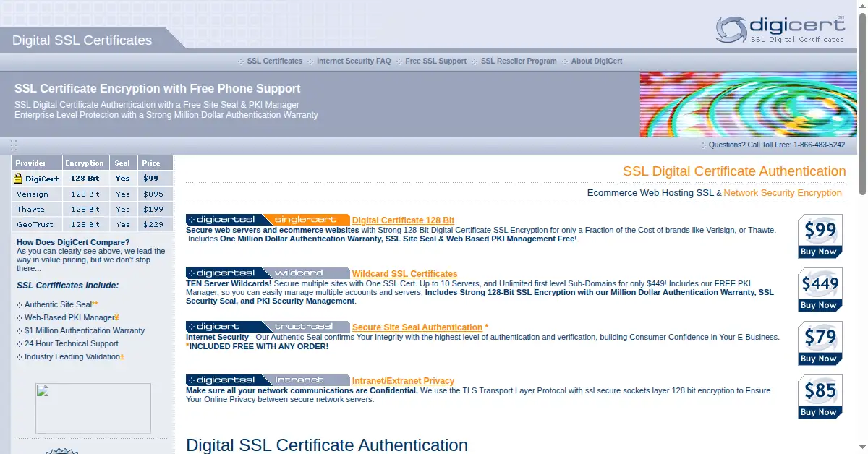The image size is (868, 454).
Task: Follow the Secure Site Seal Authentication link
Action: (417, 327)
